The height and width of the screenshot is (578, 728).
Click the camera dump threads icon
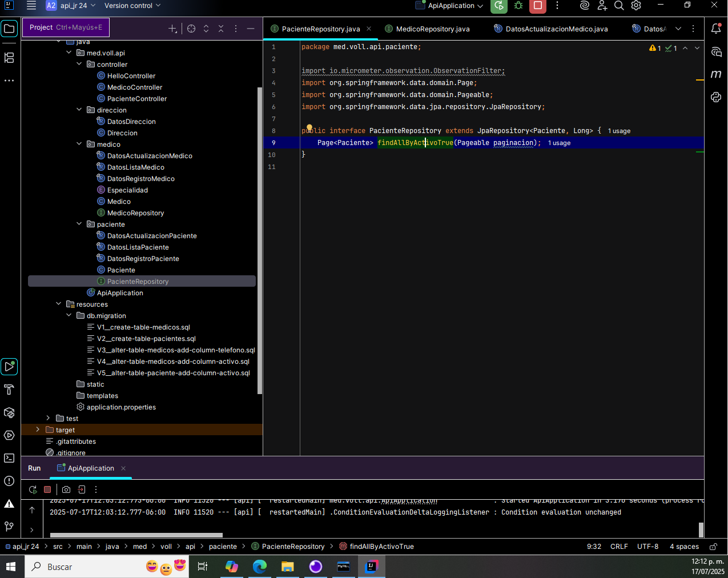tap(66, 489)
